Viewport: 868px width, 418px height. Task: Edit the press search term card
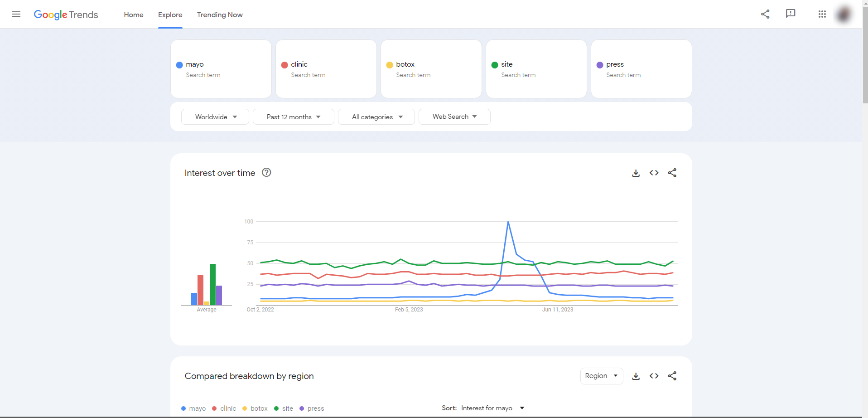pyautogui.click(x=641, y=69)
